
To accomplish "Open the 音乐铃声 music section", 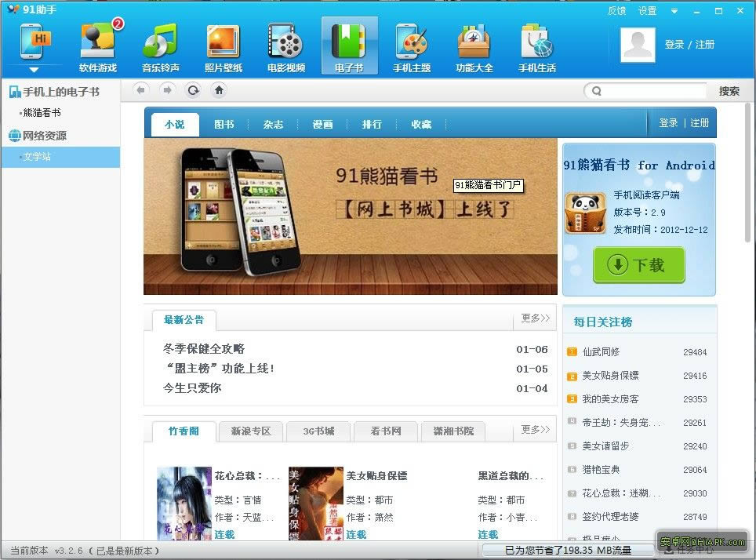I will (161, 47).
